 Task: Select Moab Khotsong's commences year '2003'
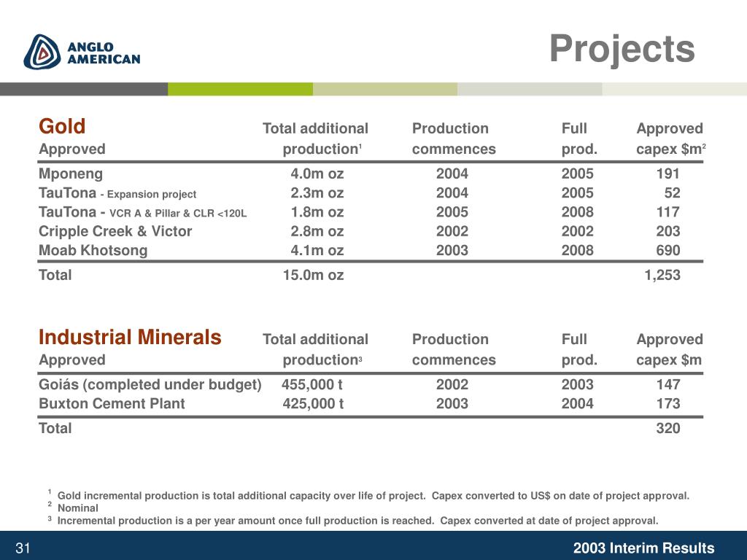[452, 250]
